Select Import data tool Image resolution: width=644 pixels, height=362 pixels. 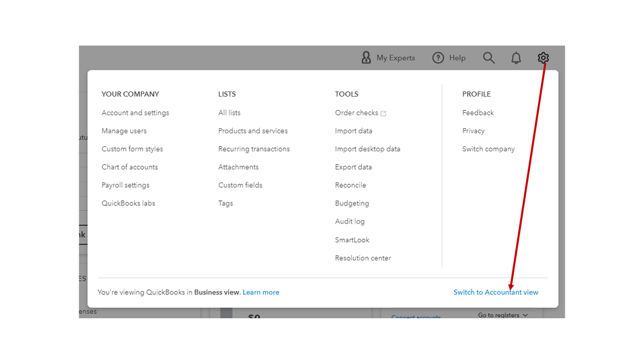pyautogui.click(x=353, y=131)
